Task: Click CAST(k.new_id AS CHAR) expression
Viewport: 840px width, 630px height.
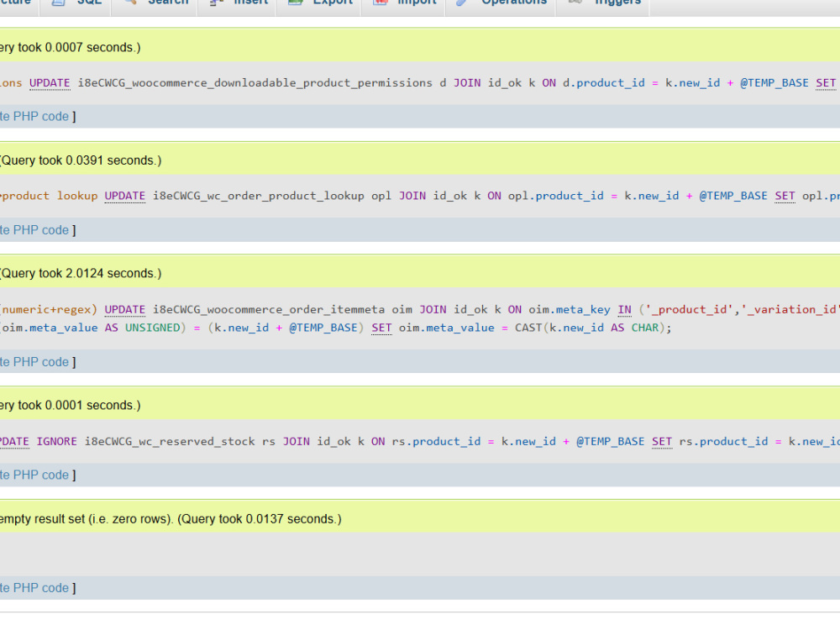Action: click(590, 328)
